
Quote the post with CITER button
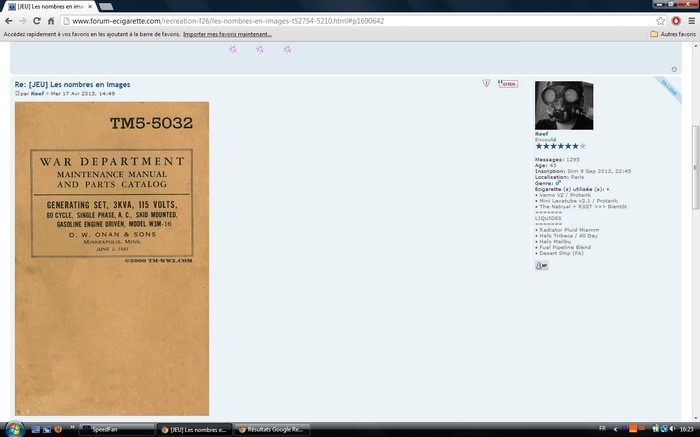[x=508, y=84]
